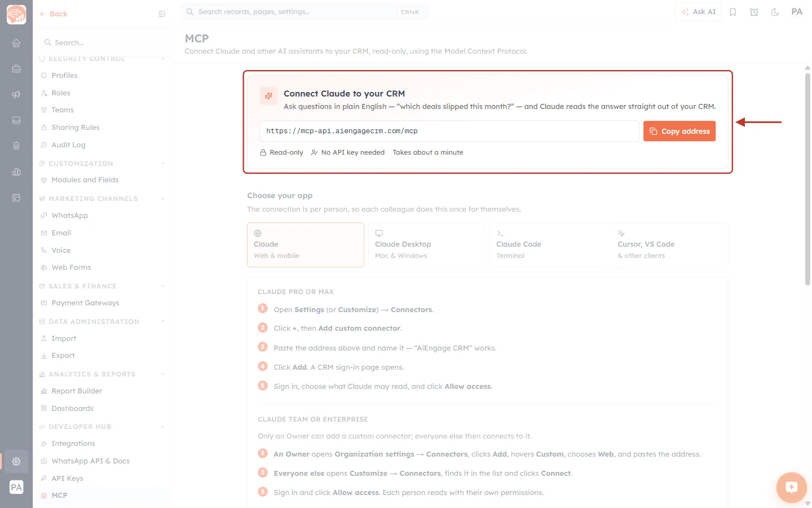Open the megaphone marketing icon in left rail

point(16,94)
